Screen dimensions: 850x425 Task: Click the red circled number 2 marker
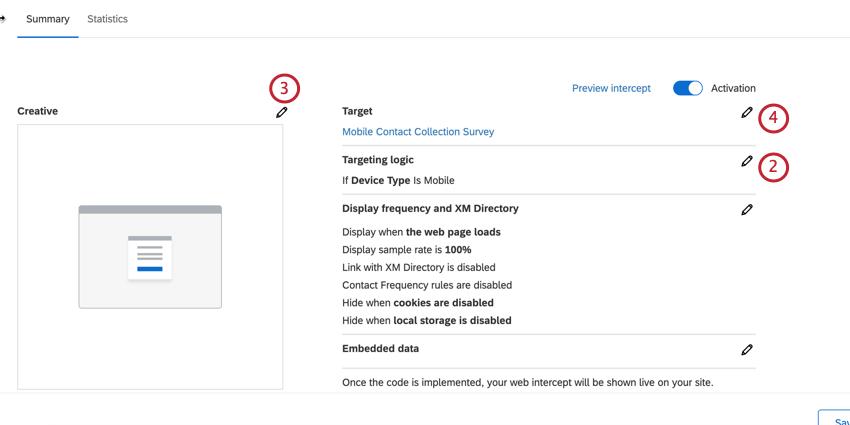(x=773, y=167)
